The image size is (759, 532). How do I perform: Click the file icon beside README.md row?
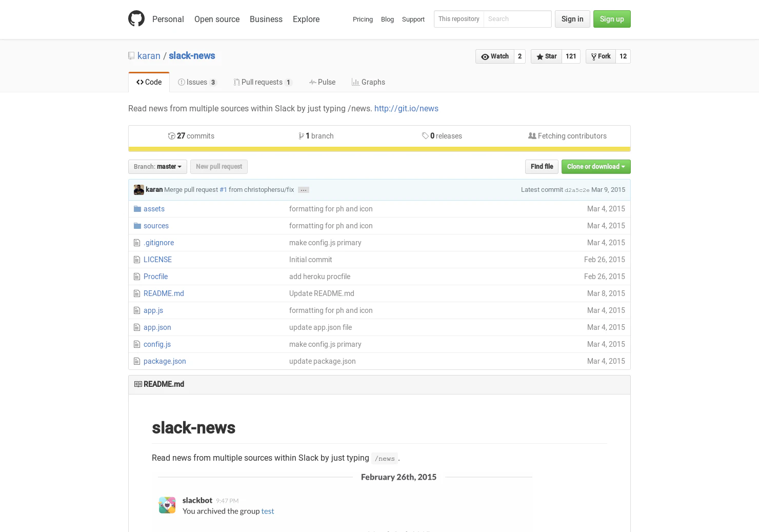(x=137, y=293)
